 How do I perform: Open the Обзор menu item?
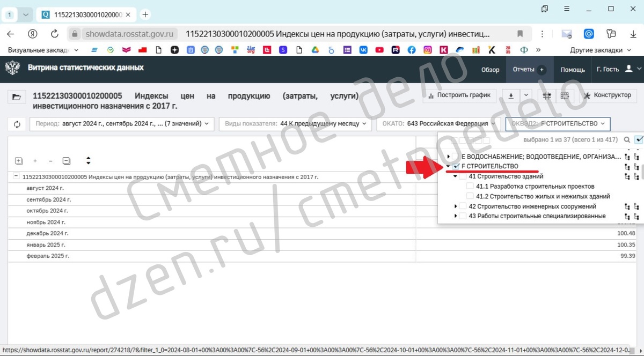coord(490,70)
